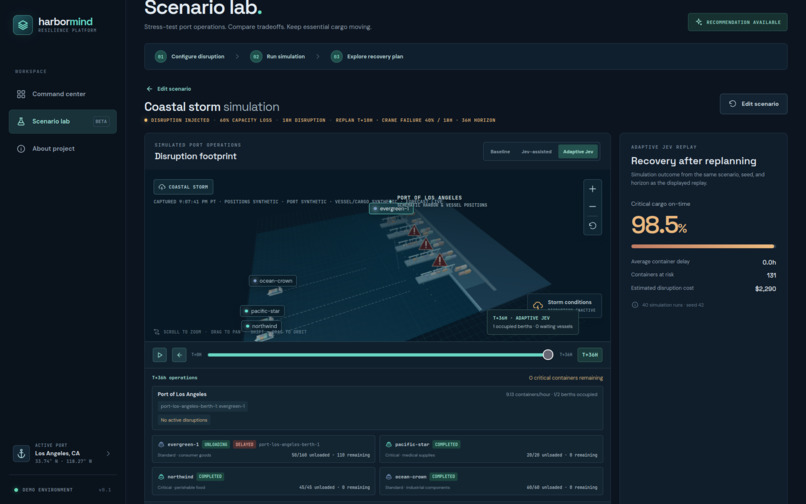806x504 pixels.
Task: Zoom in on the port map
Action: tap(592, 189)
